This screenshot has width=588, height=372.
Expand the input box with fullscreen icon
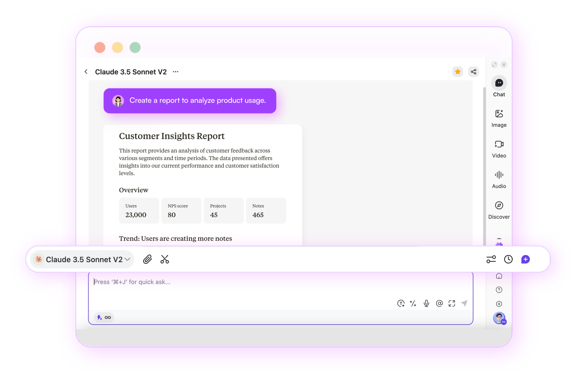452,303
